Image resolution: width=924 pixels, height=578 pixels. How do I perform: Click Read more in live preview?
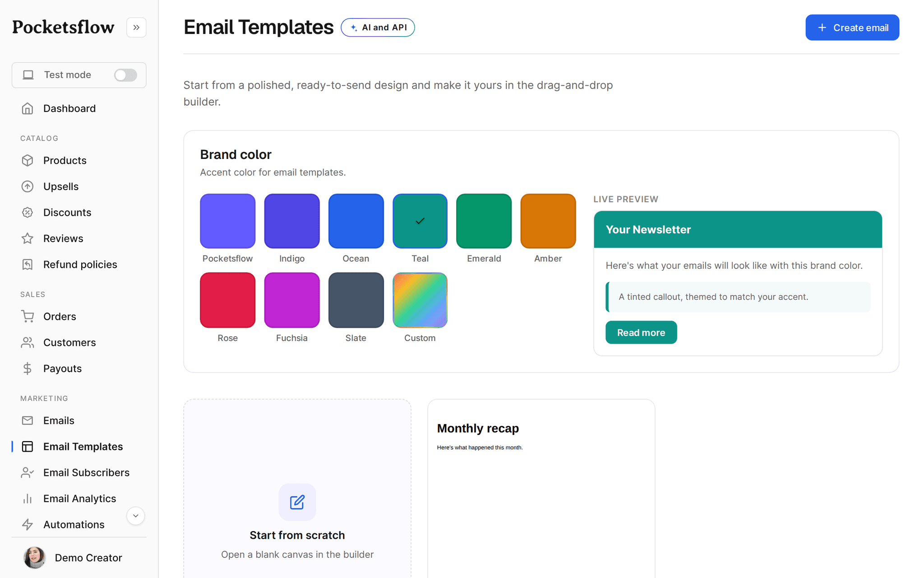[641, 332]
